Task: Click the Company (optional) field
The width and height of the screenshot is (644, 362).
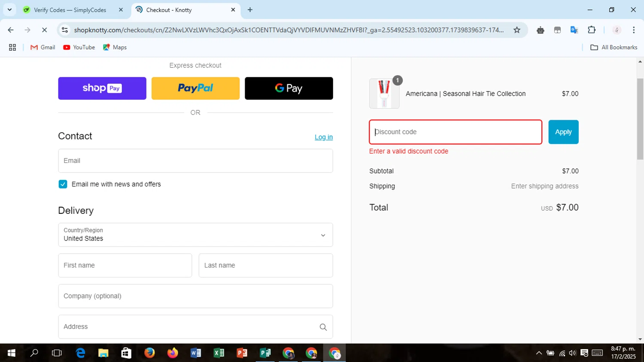Action: [x=195, y=296]
